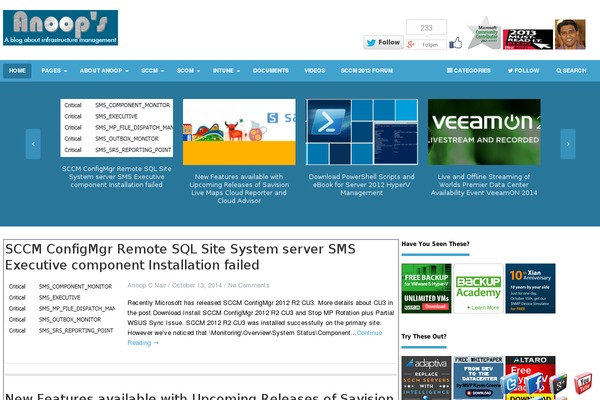Open the CATEGORIES menu
Screen dimensions: 600x400
pyautogui.click(x=469, y=71)
